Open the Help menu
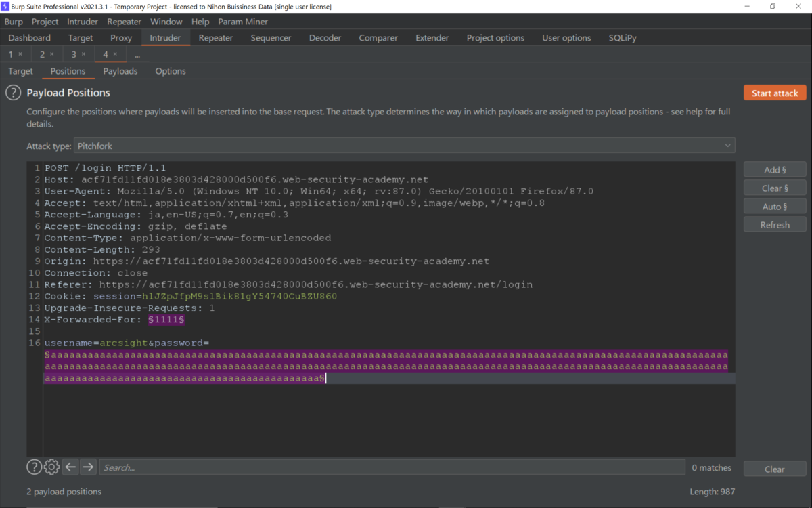 [200, 22]
